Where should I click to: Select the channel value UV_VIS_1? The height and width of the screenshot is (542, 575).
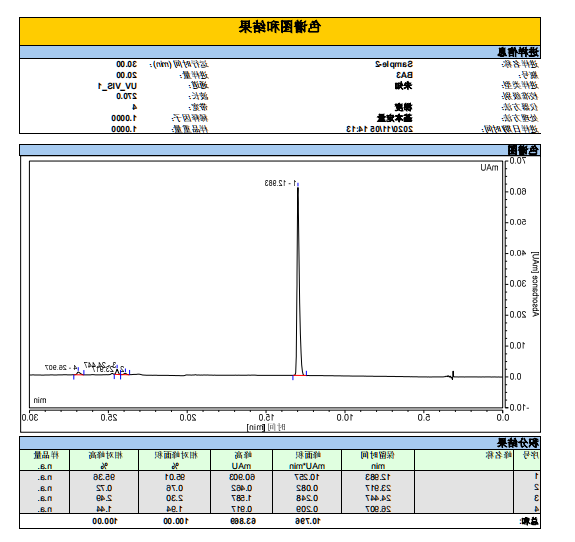tap(117, 86)
